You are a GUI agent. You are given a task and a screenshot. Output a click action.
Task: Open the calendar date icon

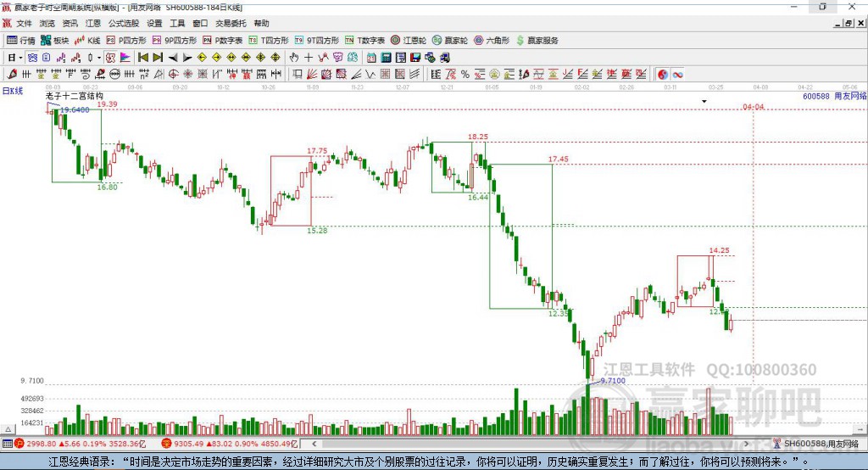371,58
